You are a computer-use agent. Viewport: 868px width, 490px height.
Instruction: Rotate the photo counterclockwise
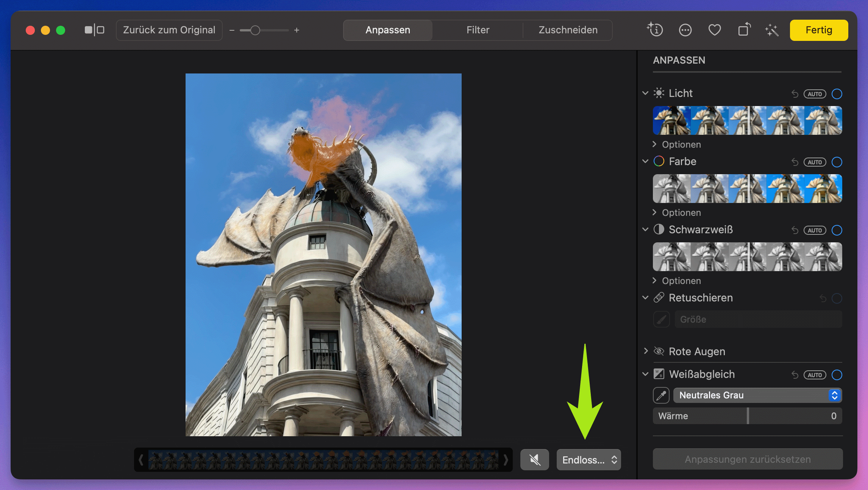[744, 29]
